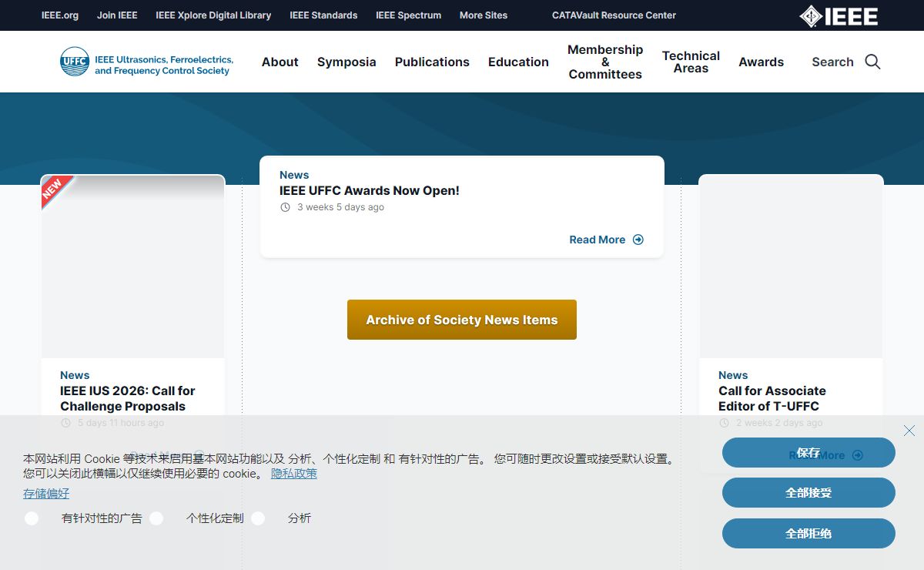Screen dimensions: 924x570
Task: Open the Publications menu
Action: tap(432, 62)
